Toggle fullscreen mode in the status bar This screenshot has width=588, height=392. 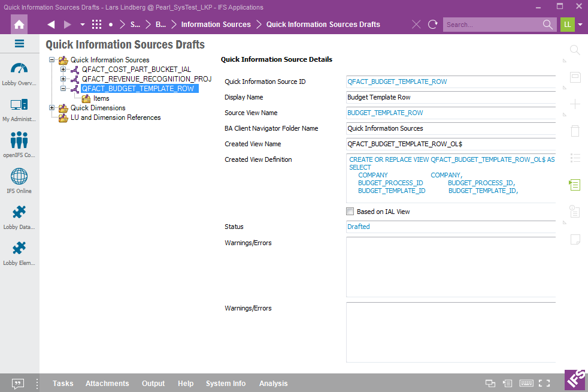pyautogui.click(x=544, y=384)
